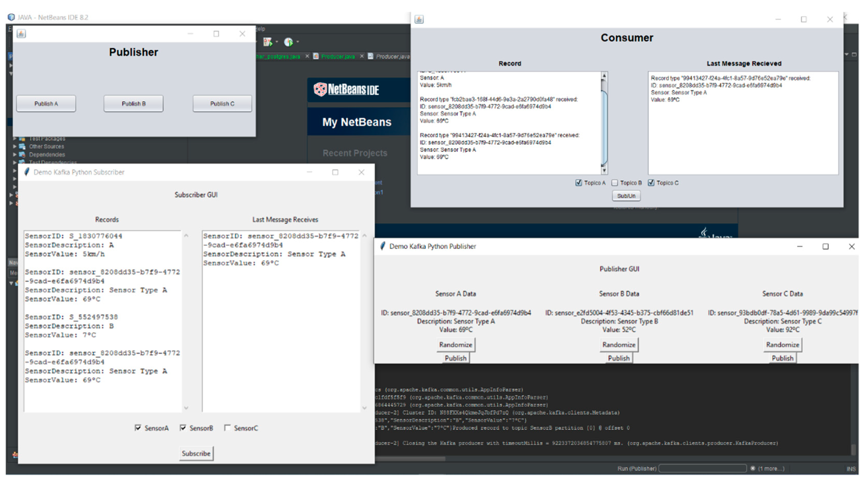Click the Consumer Record vertical scrollbar
Viewport: 868px width, 482px height.
click(604, 128)
